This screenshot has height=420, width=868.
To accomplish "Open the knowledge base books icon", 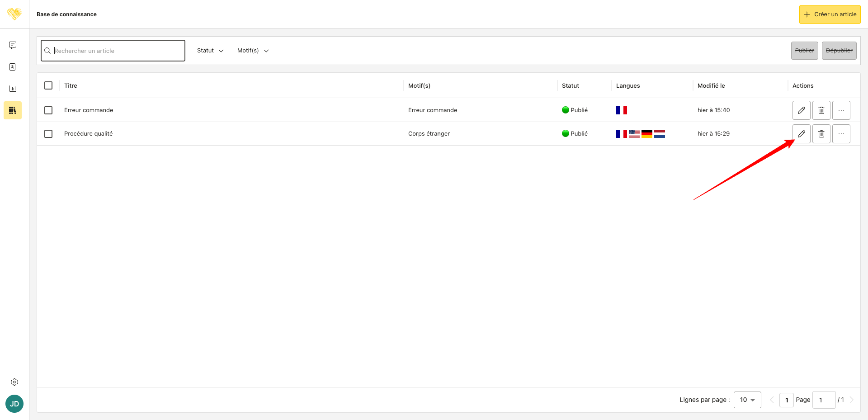I will click(13, 110).
